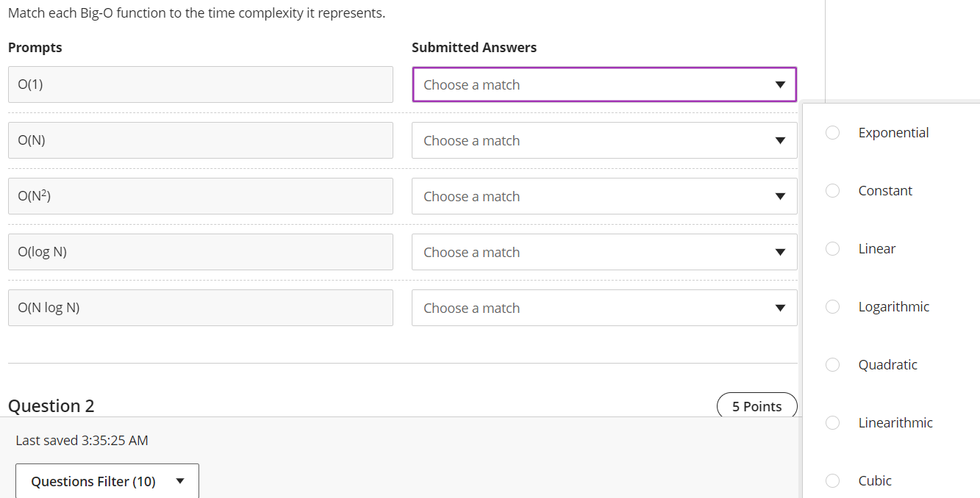980x498 pixels.
Task: Open the match dropdown for O(N²)
Action: pyautogui.click(x=604, y=196)
